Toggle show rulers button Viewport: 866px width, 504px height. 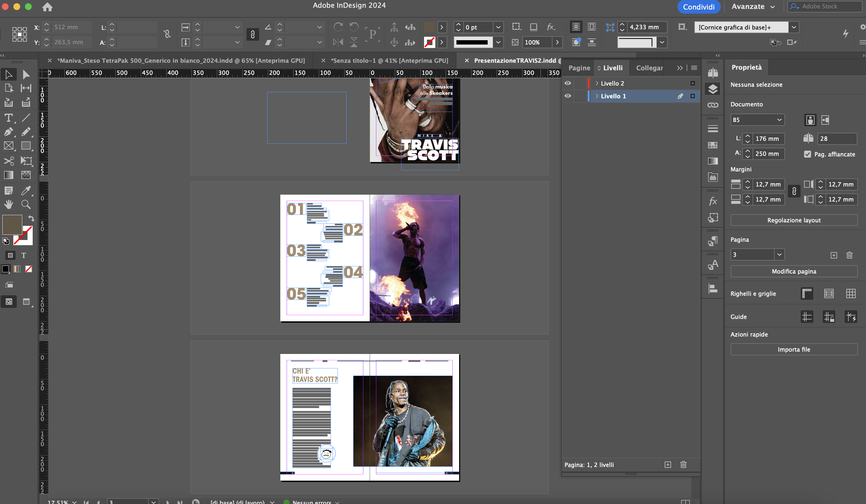(x=806, y=294)
